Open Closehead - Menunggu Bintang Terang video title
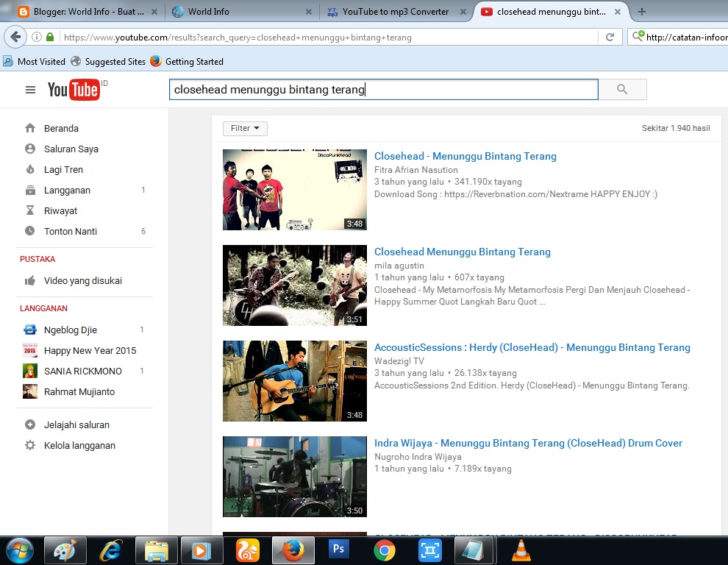The height and width of the screenshot is (565, 728). [x=465, y=156]
